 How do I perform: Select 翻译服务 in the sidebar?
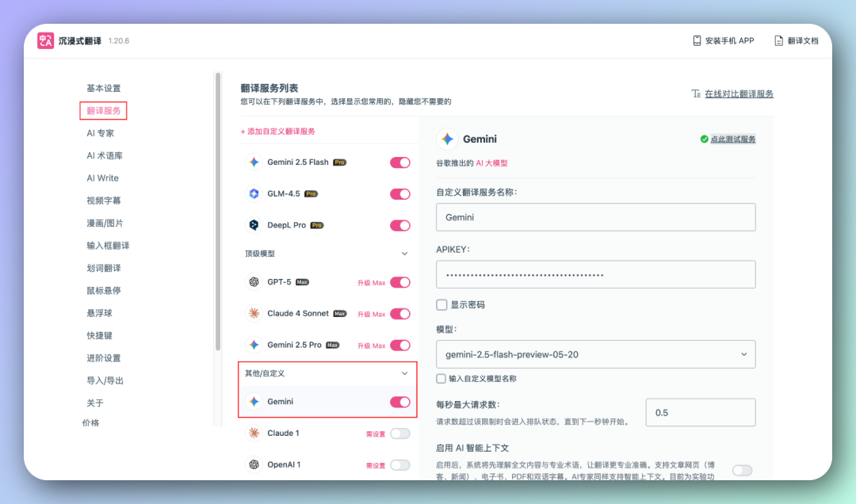click(x=104, y=111)
